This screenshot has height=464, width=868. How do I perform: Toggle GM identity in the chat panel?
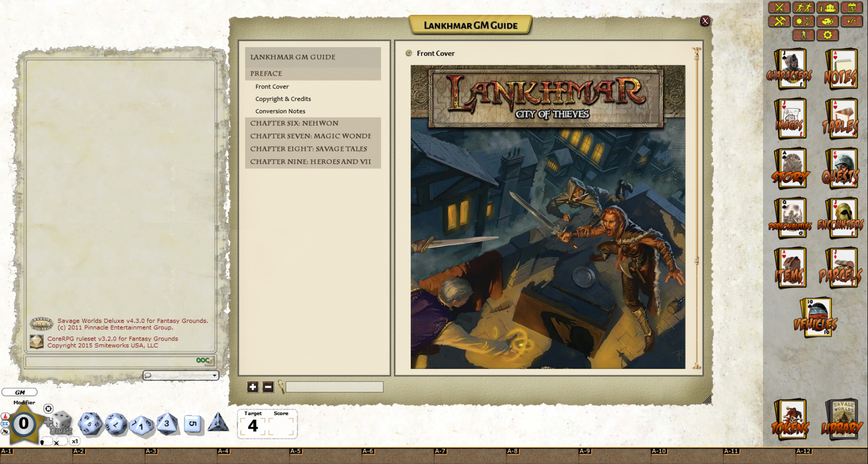click(20, 392)
